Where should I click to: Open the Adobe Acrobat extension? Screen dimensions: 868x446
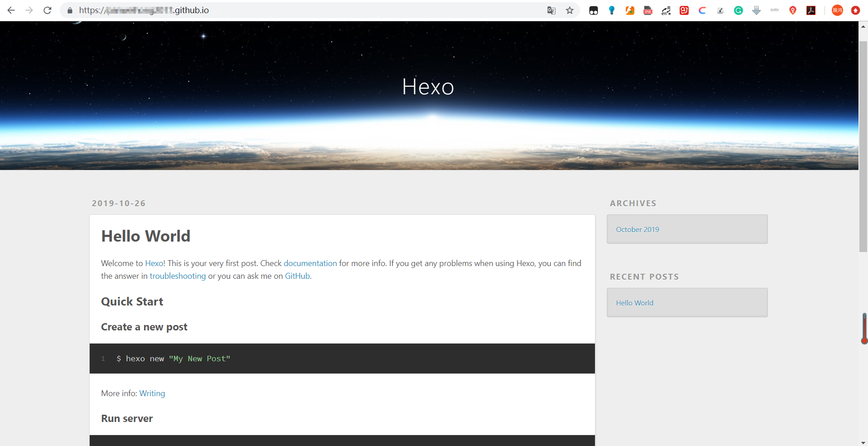tap(811, 10)
